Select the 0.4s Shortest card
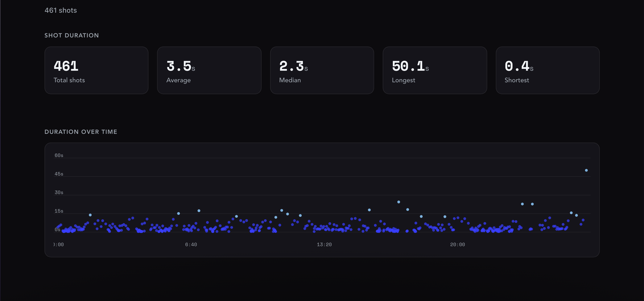Viewport: 644px width, 301px height. pyautogui.click(x=547, y=71)
